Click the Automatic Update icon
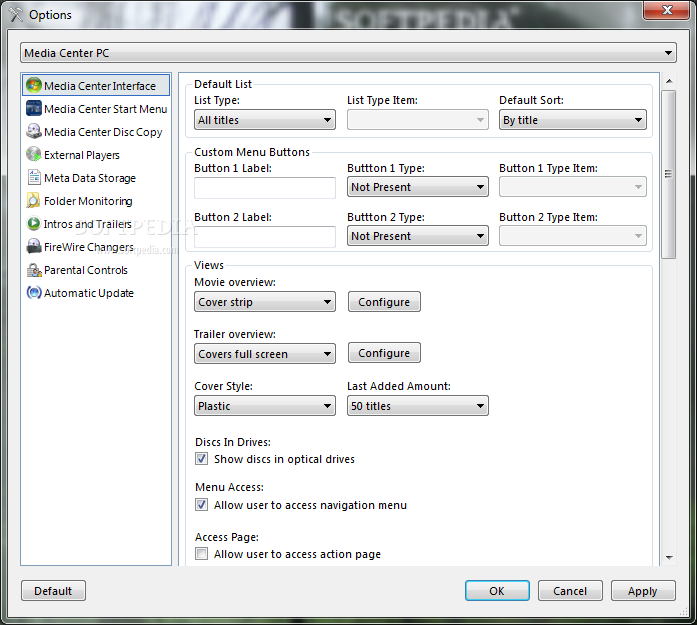 [x=34, y=292]
